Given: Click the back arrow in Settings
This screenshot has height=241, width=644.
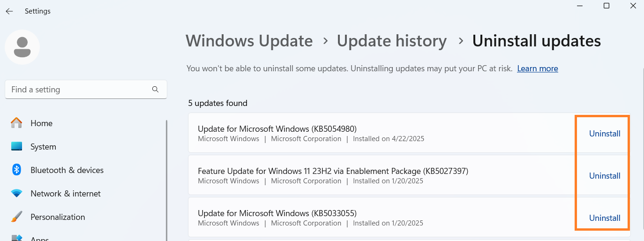Looking at the screenshot, I should (x=9, y=11).
